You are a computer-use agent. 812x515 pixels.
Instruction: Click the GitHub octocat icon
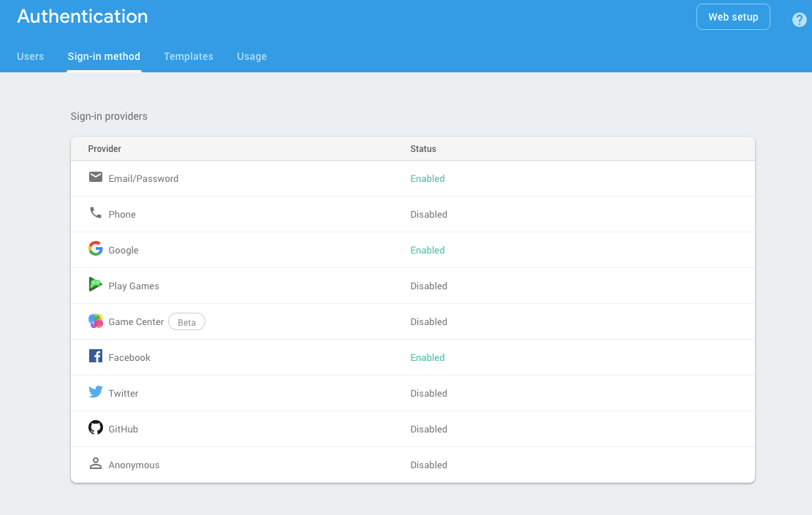pyautogui.click(x=95, y=427)
